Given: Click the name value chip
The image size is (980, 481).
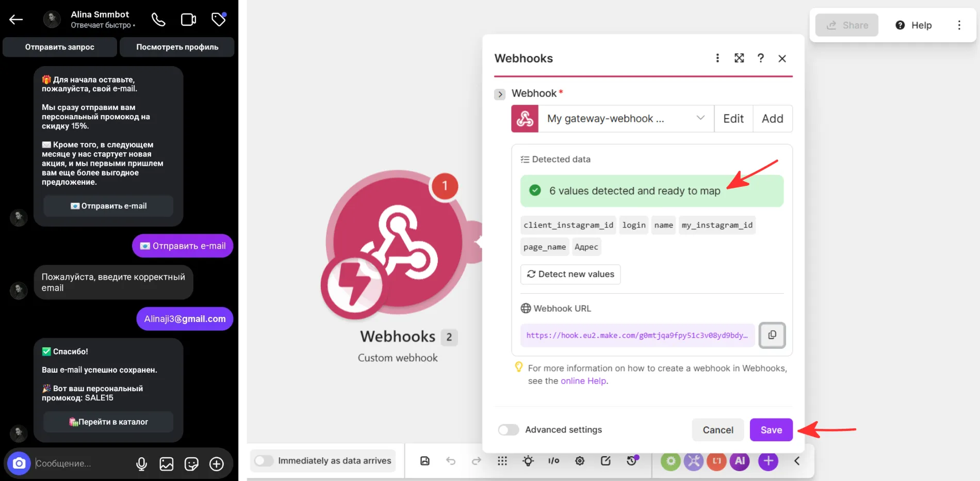Looking at the screenshot, I should (x=663, y=225).
